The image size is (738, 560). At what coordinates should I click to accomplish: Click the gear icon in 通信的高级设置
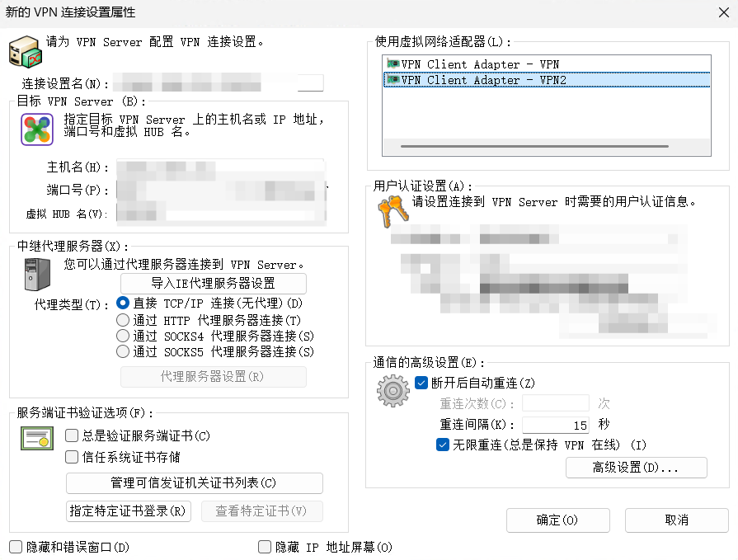tap(393, 389)
